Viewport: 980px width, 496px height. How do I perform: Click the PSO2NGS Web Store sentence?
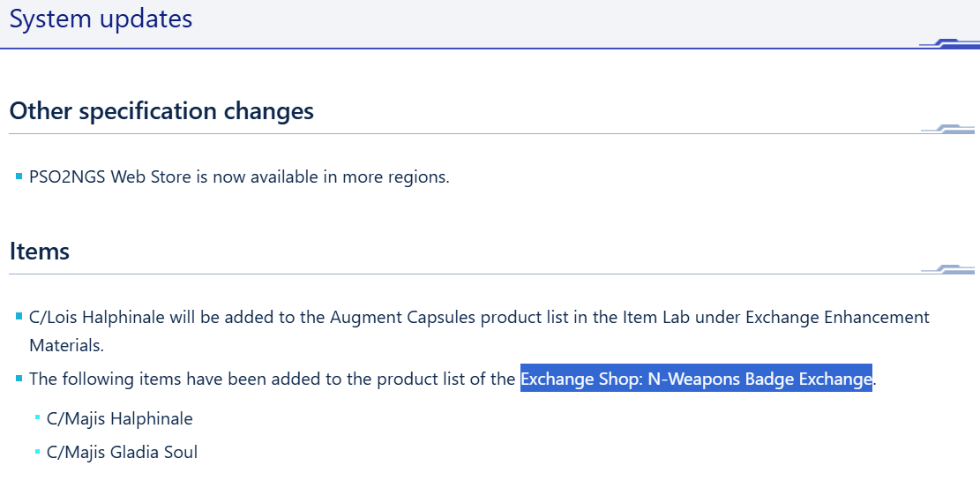pyautogui.click(x=239, y=177)
